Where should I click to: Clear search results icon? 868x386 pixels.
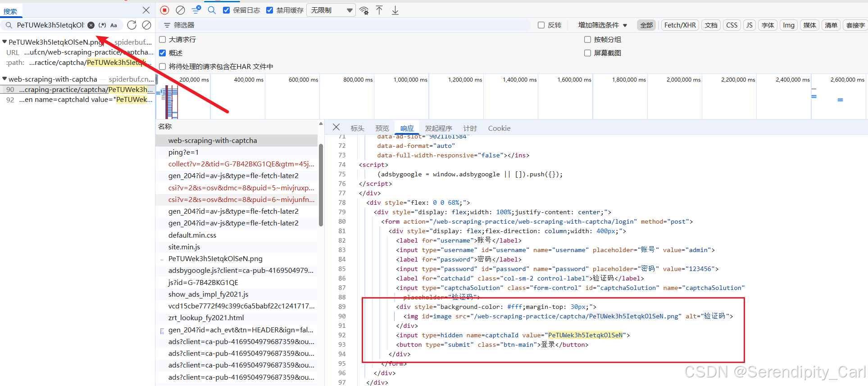146,25
